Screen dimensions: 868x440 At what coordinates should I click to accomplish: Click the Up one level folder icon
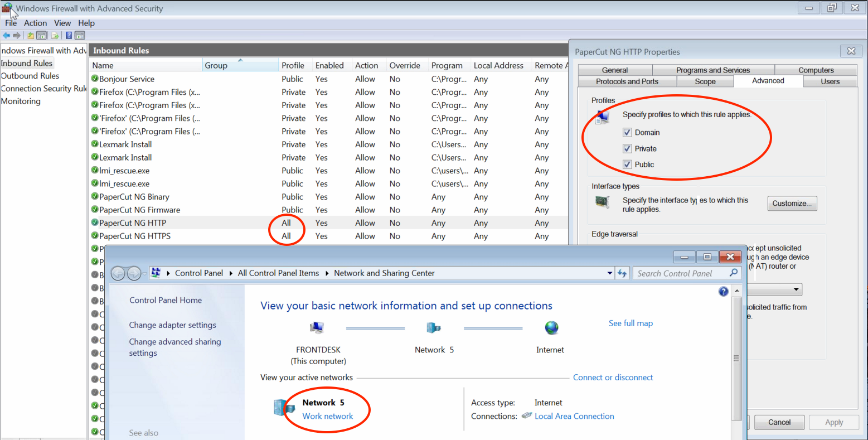(31, 35)
